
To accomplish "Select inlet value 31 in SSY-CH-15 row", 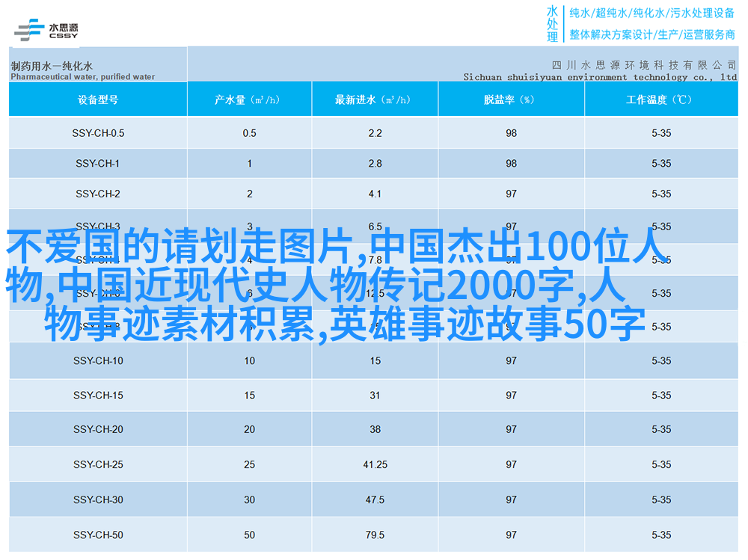I will [375, 396].
